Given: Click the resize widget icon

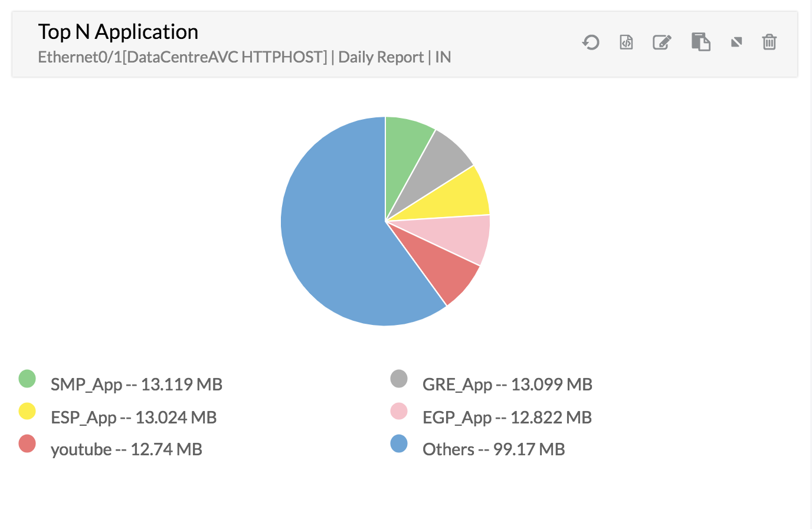Looking at the screenshot, I should click(x=736, y=42).
